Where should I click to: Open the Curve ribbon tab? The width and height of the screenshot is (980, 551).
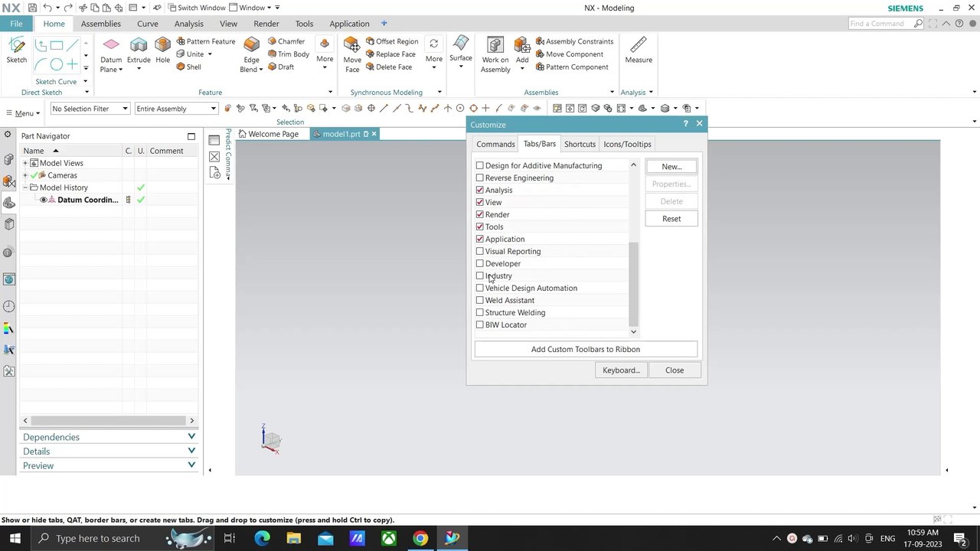pyautogui.click(x=148, y=24)
